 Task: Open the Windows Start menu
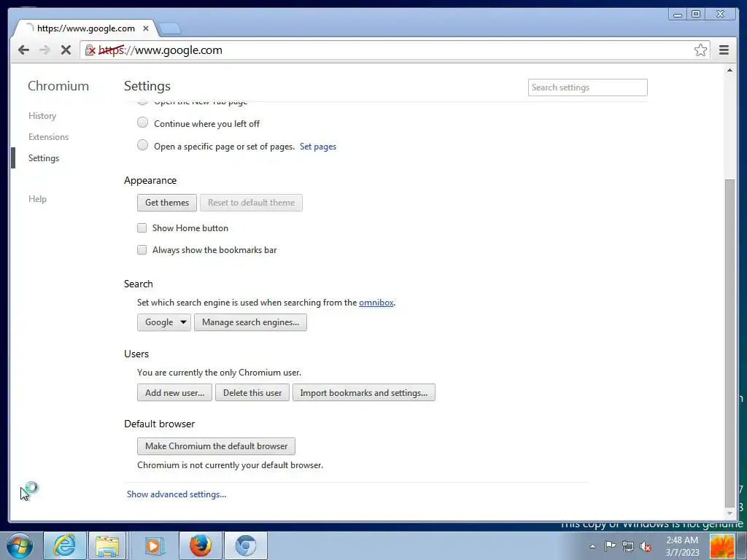coord(20,545)
